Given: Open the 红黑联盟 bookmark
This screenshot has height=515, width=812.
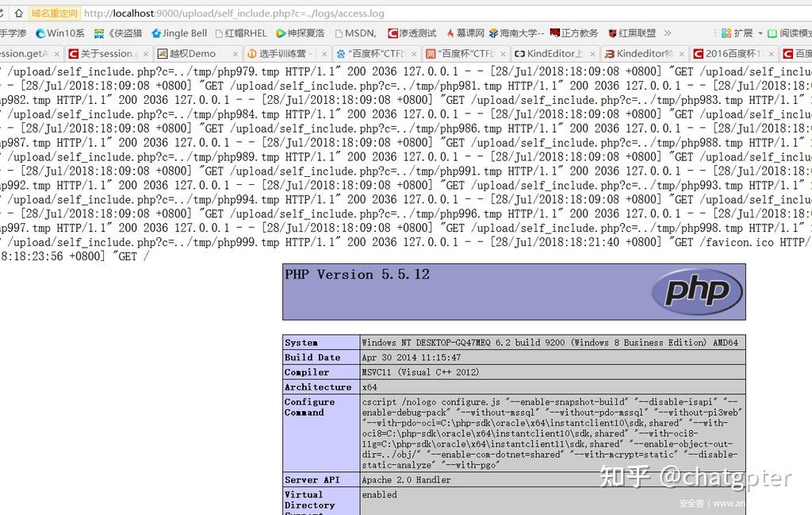Looking at the screenshot, I should point(632,33).
